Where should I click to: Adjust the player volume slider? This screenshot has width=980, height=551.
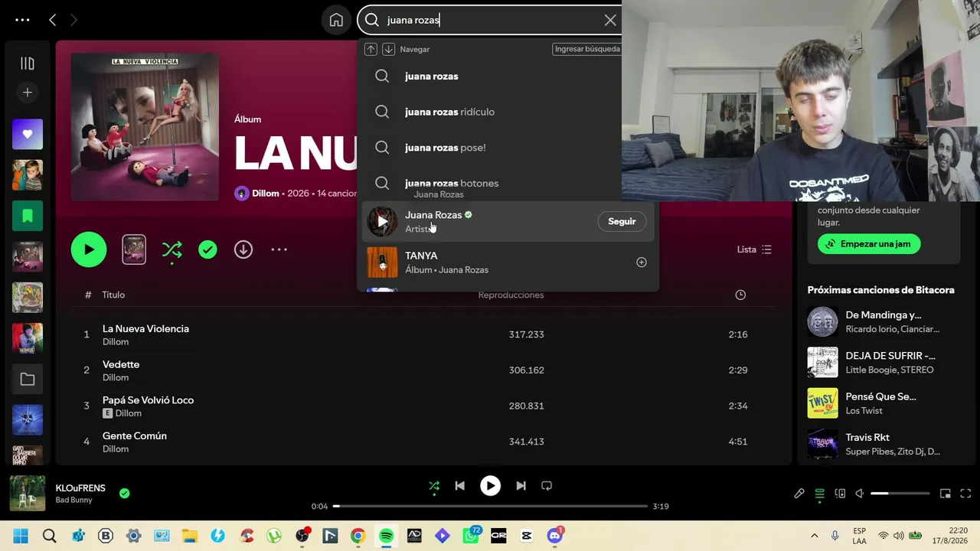[900, 494]
